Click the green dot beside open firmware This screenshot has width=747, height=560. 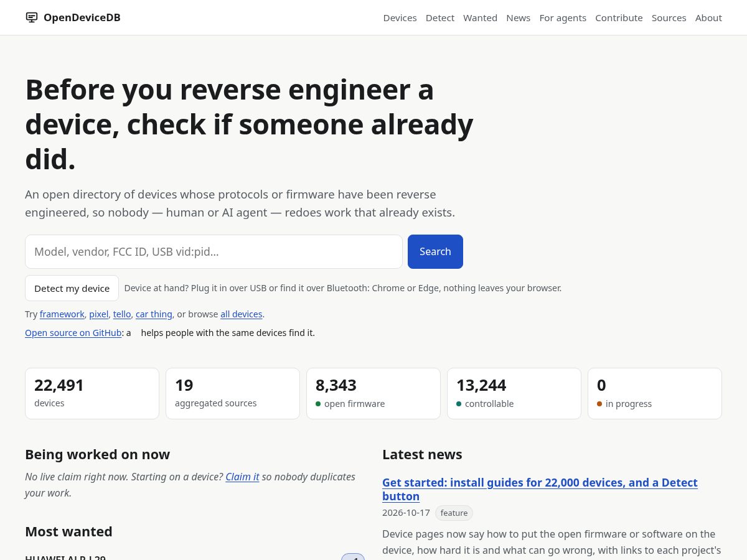pos(318,404)
